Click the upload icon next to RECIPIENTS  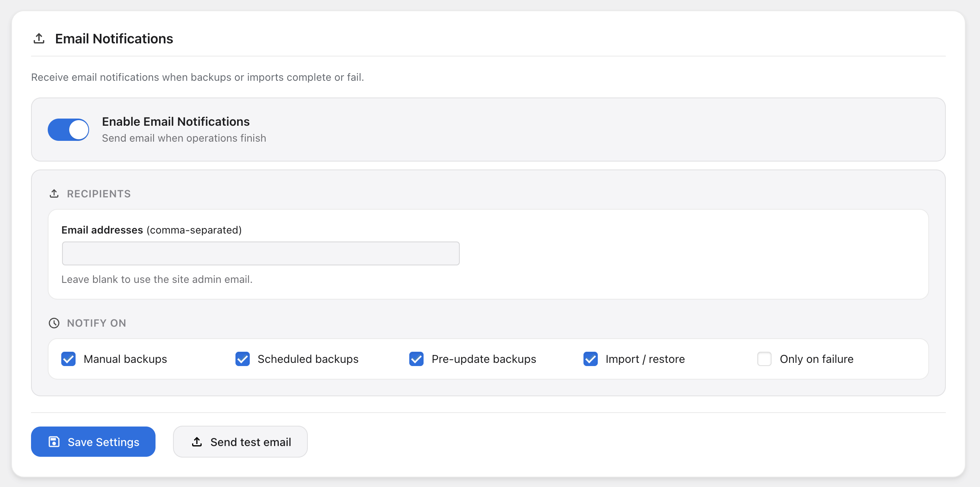(x=54, y=193)
